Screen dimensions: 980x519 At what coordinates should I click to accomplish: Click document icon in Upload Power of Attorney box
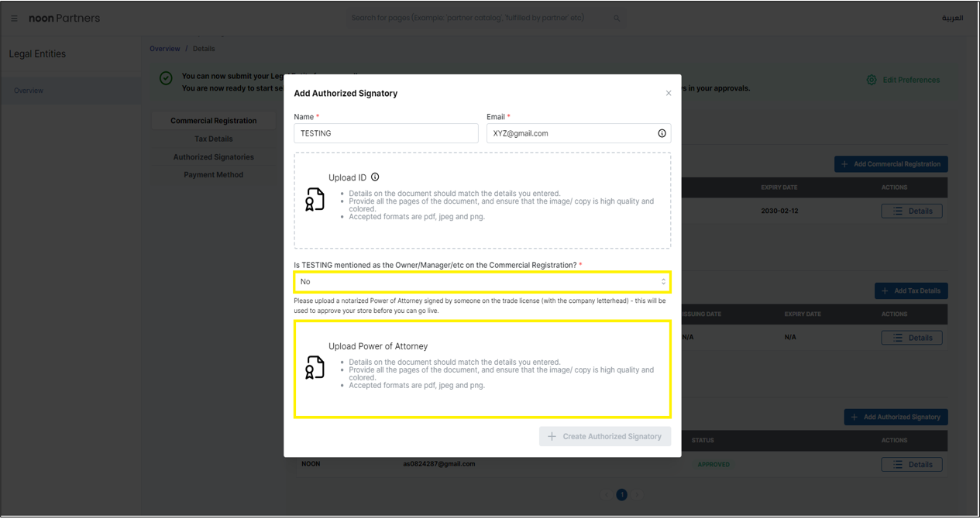tap(315, 368)
